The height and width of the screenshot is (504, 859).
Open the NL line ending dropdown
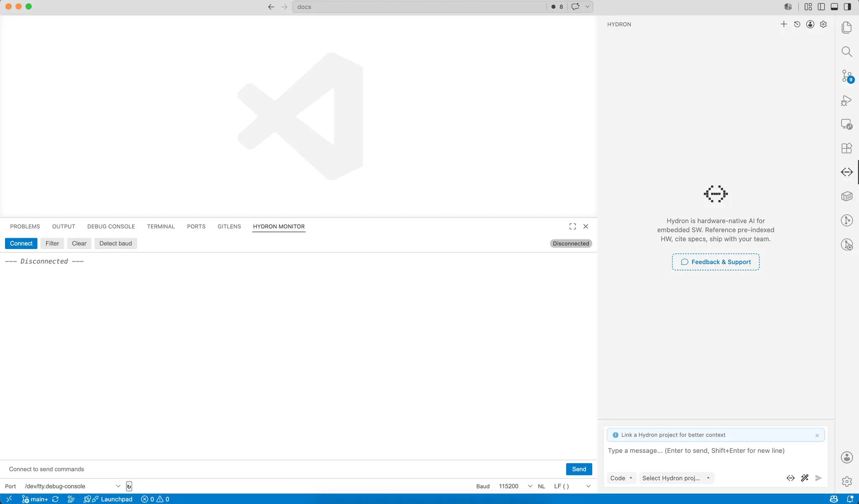click(572, 486)
